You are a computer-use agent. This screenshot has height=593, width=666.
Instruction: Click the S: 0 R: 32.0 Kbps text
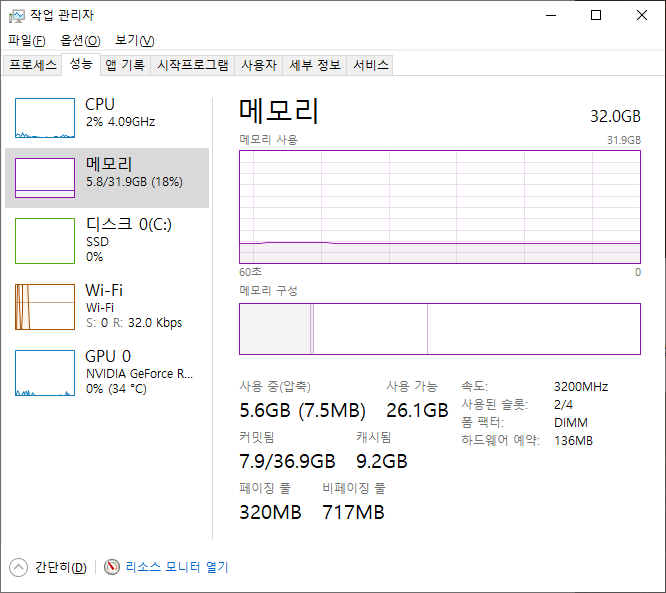click(x=134, y=323)
